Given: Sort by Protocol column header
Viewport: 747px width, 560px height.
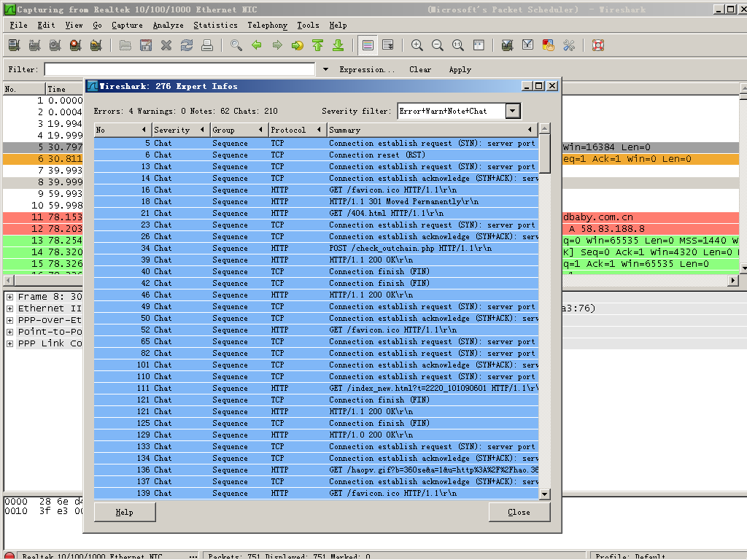Looking at the screenshot, I should coord(296,130).
